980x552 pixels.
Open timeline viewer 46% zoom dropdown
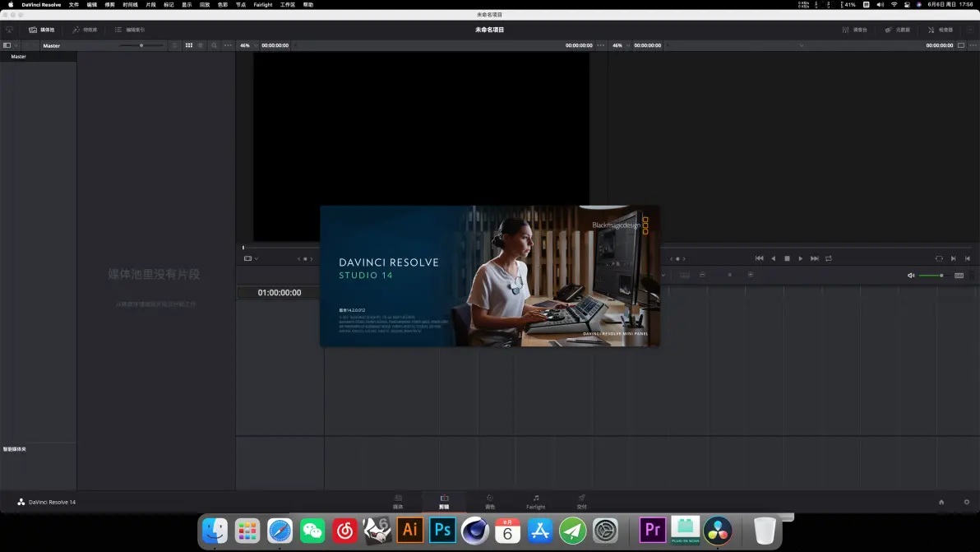coord(621,45)
